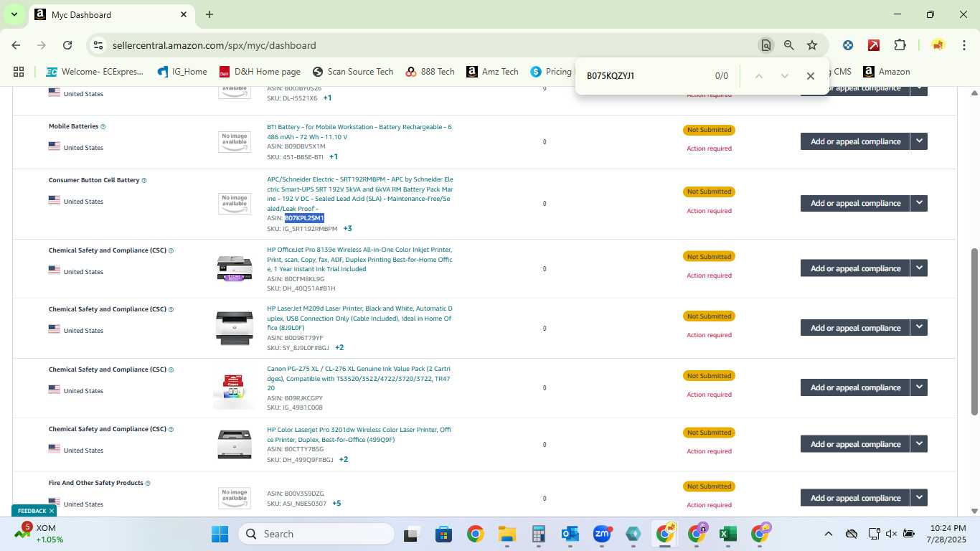Screen dimensions: 980x551
Task: Expand dropdown arrow beside APC battery compliance button
Action: tap(919, 203)
